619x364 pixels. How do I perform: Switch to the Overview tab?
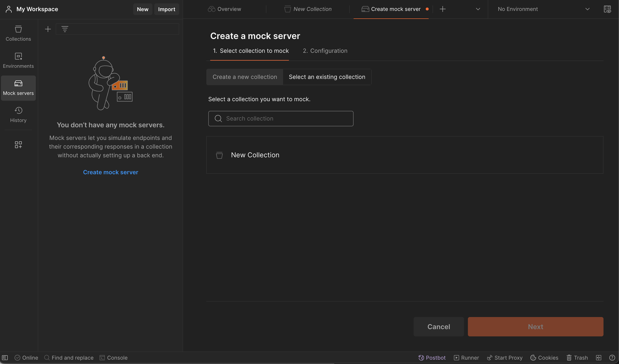(224, 9)
